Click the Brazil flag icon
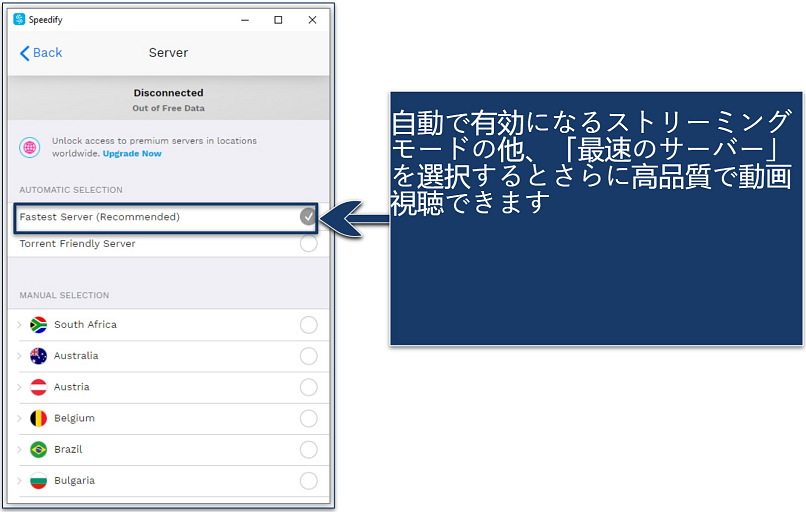Screen dimensions: 806x512 point(39,449)
